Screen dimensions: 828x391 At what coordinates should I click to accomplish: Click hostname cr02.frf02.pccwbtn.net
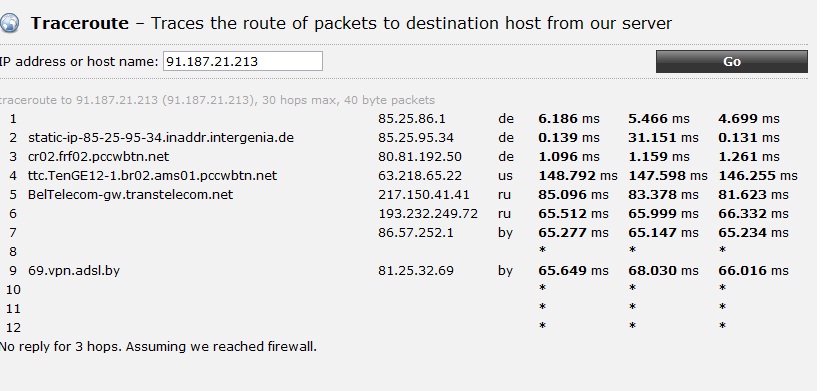coord(98,157)
